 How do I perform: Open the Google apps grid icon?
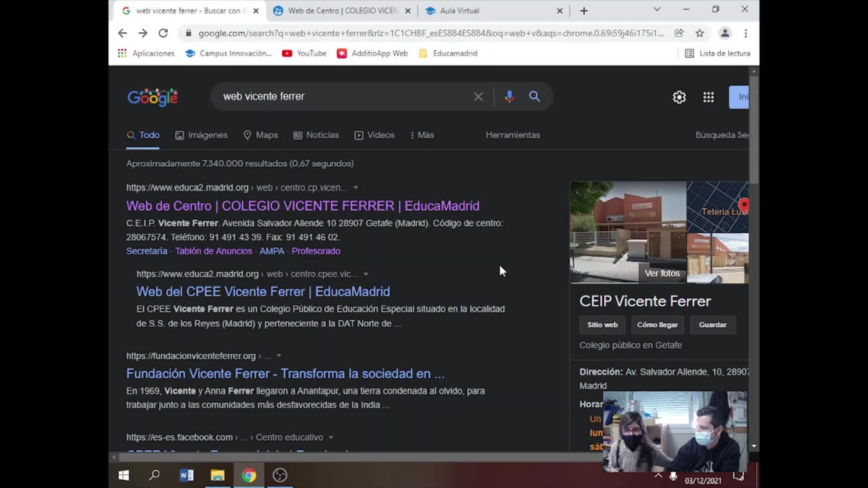pos(708,97)
